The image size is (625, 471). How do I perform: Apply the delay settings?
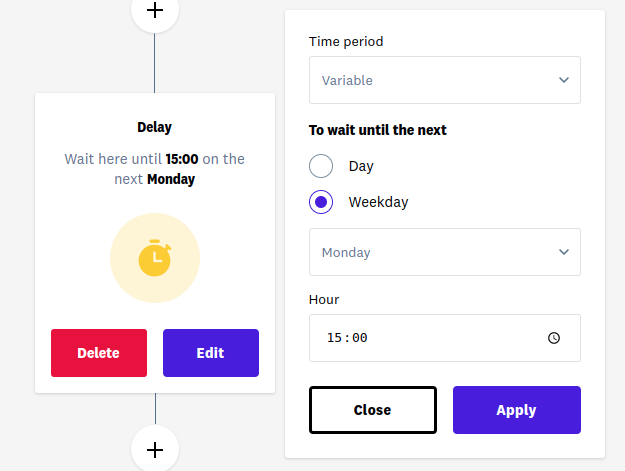(517, 410)
